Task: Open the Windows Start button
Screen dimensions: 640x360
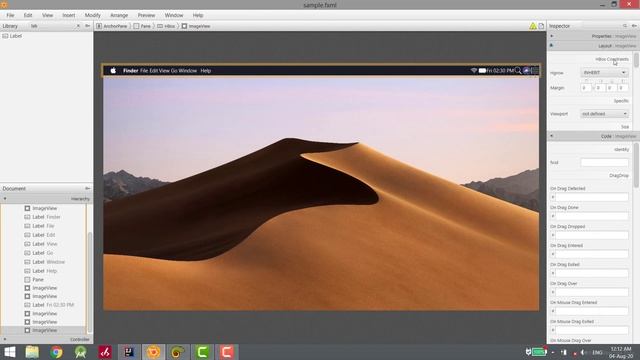Action: pyautogui.click(x=9, y=352)
